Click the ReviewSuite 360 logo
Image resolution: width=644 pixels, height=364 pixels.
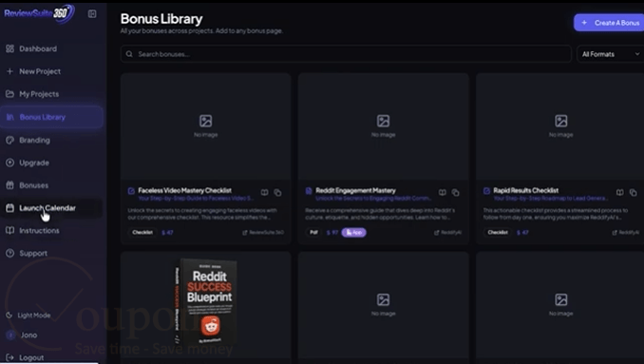coord(40,13)
